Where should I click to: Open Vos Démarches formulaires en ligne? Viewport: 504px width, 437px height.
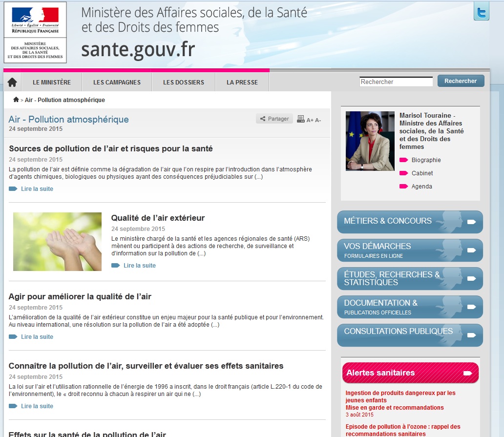(410, 250)
